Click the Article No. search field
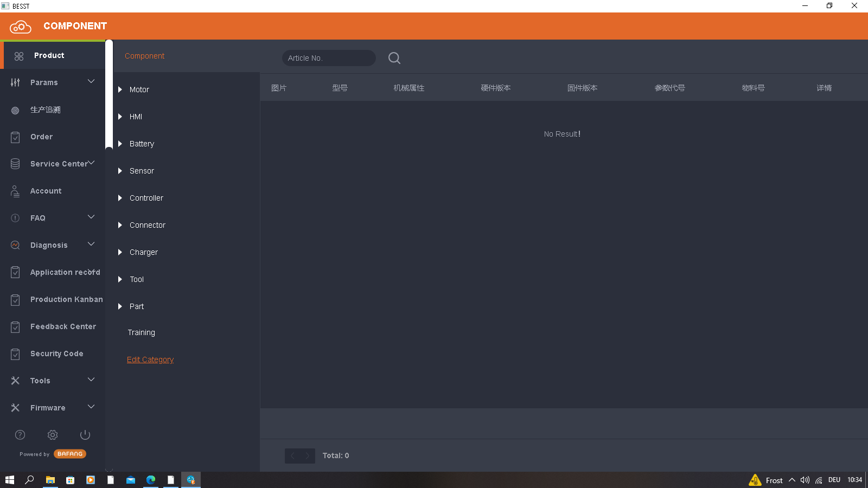The width and height of the screenshot is (868, 488). pos(329,58)
